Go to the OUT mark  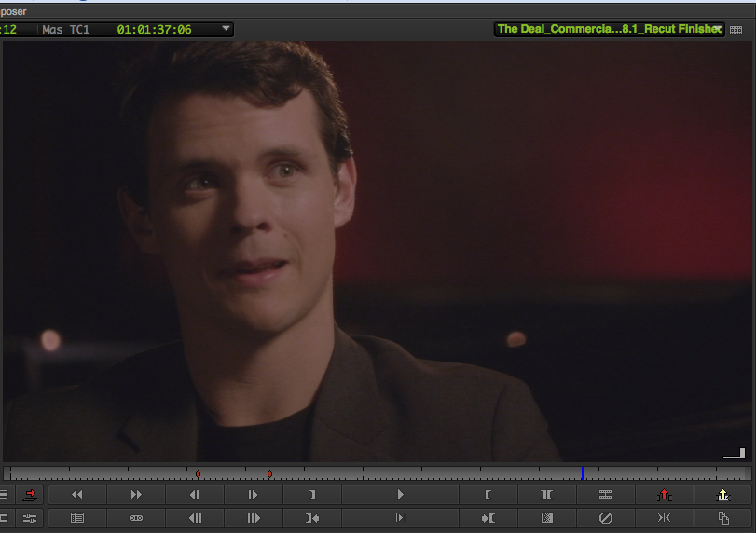click(488, 518)
